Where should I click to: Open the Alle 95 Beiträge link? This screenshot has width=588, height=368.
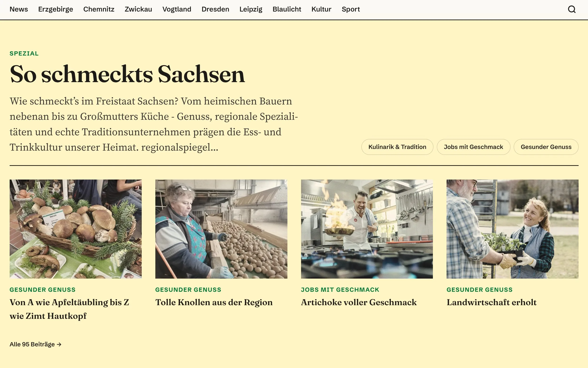click(35, 344)
